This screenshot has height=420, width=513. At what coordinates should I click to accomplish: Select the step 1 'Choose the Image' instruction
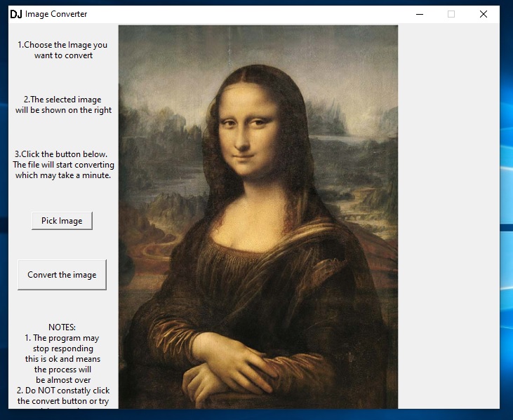click(63, 50)
